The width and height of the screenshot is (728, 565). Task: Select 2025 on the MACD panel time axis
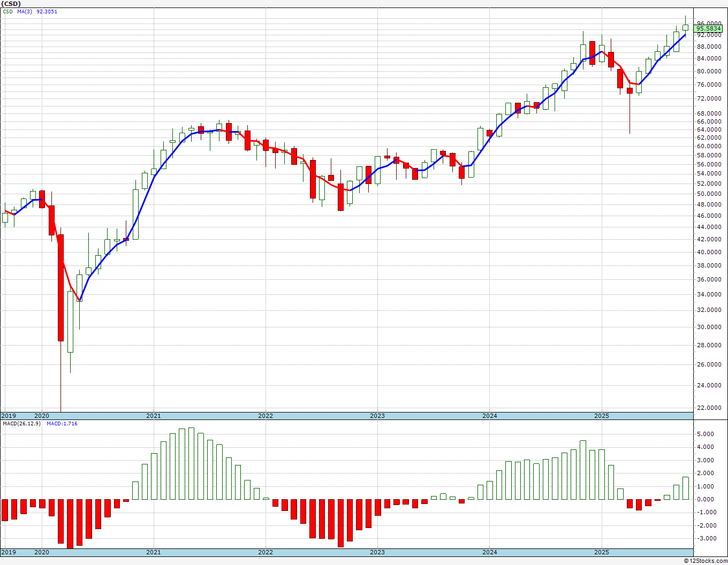[602, 552]
